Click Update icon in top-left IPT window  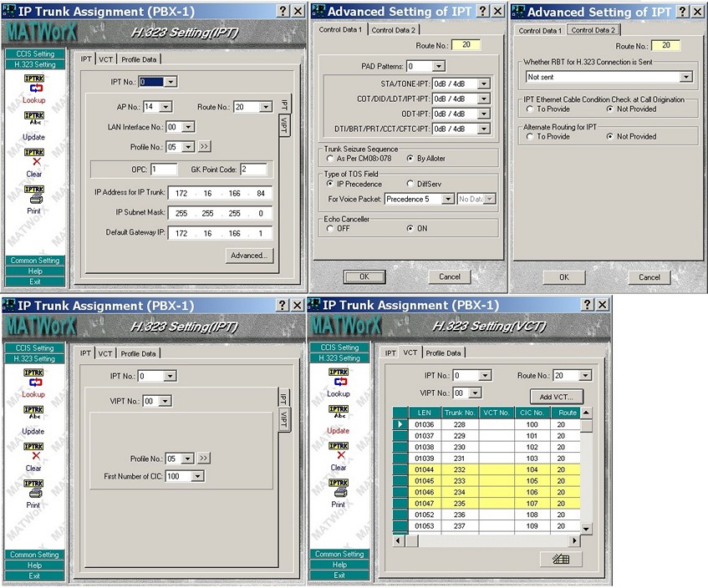click(34, 119)
